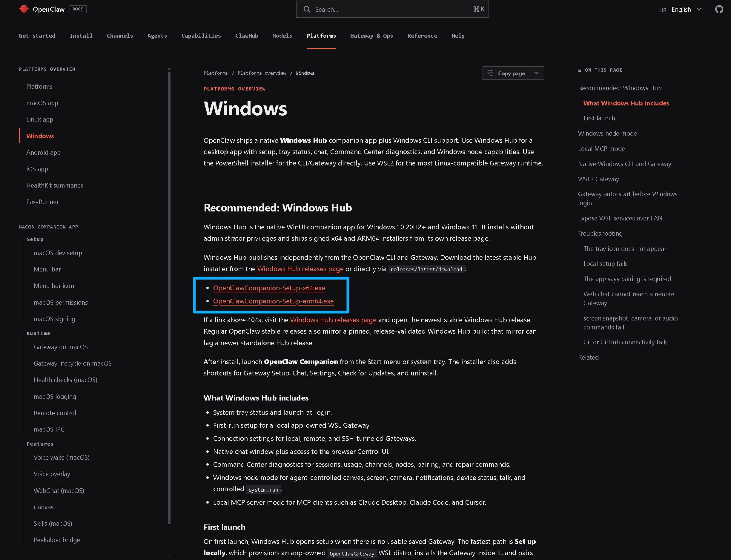Click the search magnifier icon
The width and height of the screenshot is (731, 560).
[307, 9]
